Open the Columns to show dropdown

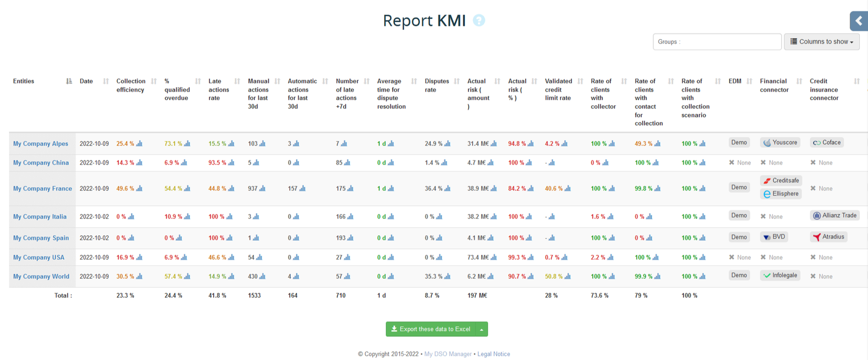[x=821, y=42]
